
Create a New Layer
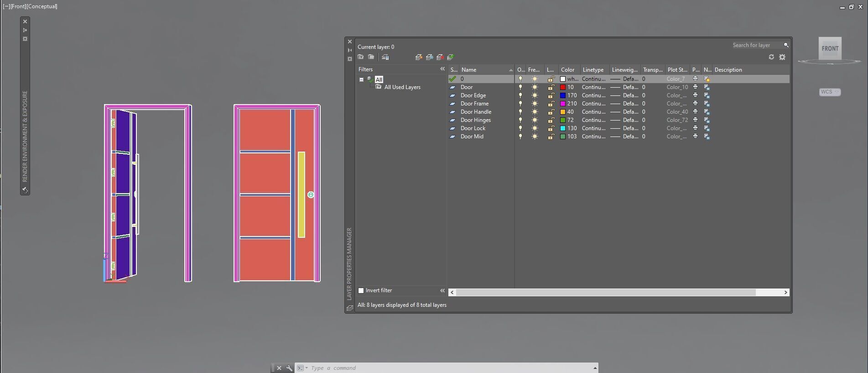pyautogui.click(x=419, y=57)
